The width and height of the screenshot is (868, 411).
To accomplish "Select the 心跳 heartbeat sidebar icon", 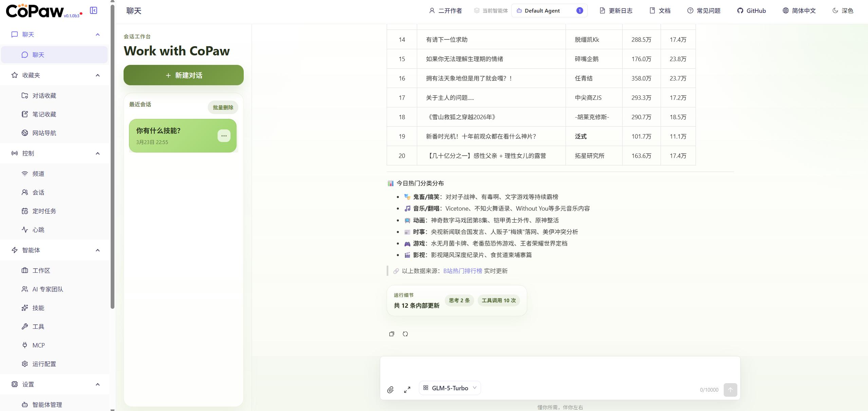I will tap(38, 230).
